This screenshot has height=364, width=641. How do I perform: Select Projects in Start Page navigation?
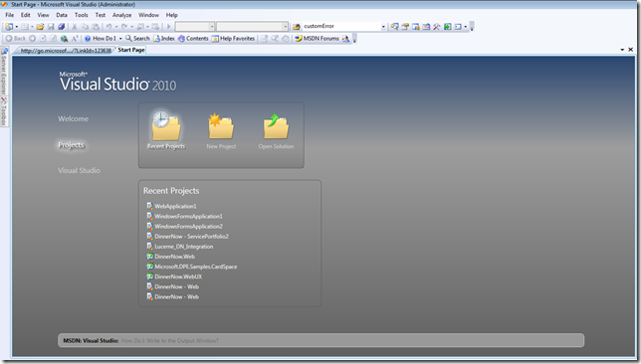[71, 145]
